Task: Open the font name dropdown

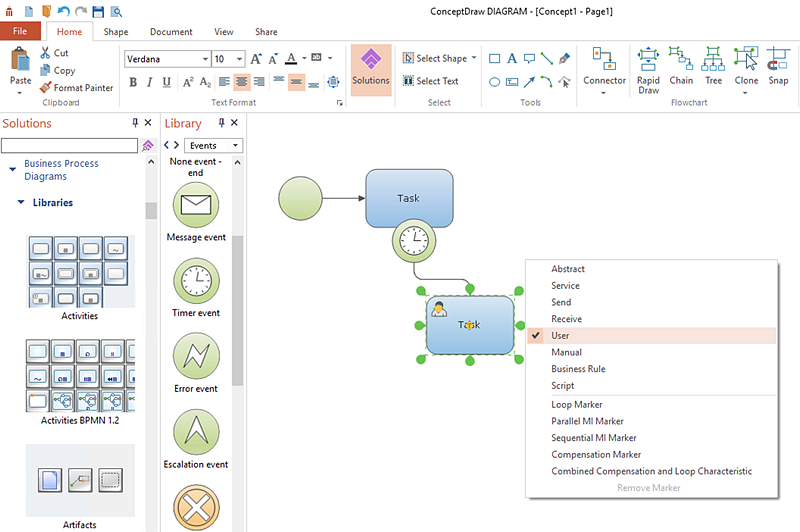Action: (x=205, y=59)
